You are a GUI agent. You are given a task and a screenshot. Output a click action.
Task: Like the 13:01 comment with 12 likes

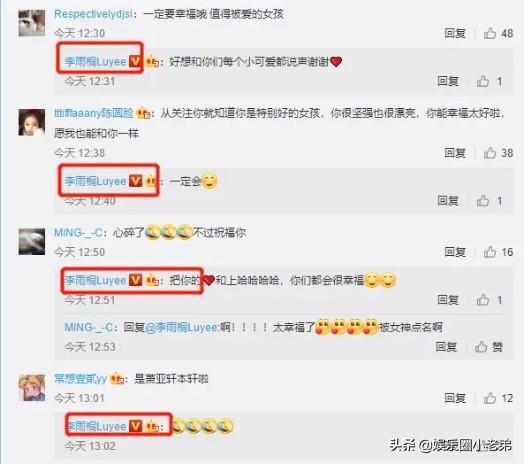(x=490, y=398)
